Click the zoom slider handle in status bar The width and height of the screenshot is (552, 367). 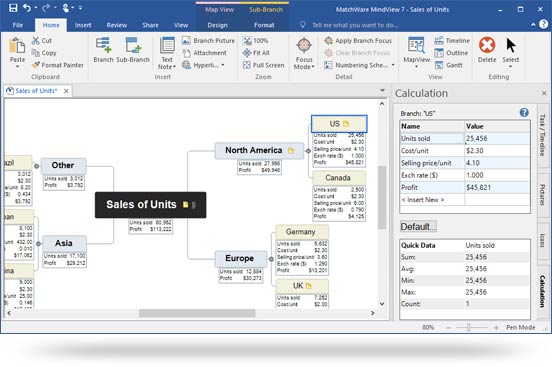[469, 328]
